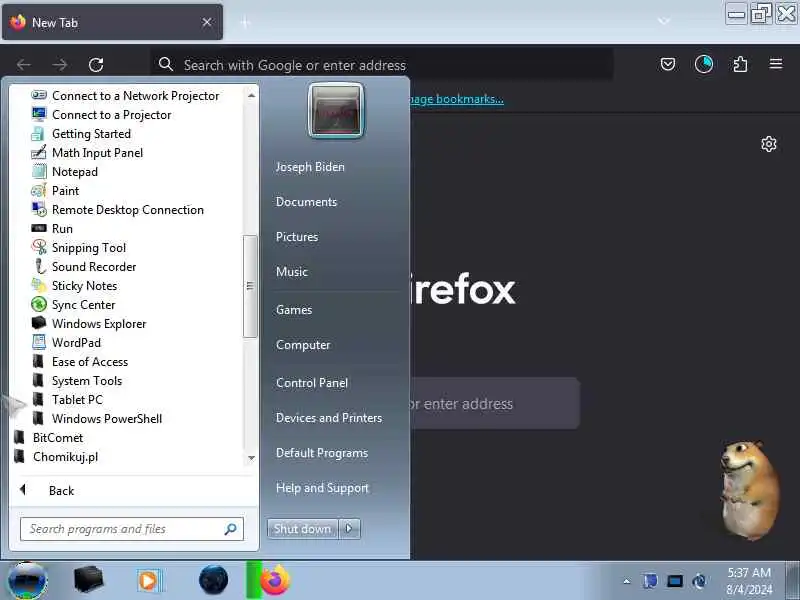Select the New Tab browser tab
Viewport: 800px width, 600px height.
[x=112, y=22]
